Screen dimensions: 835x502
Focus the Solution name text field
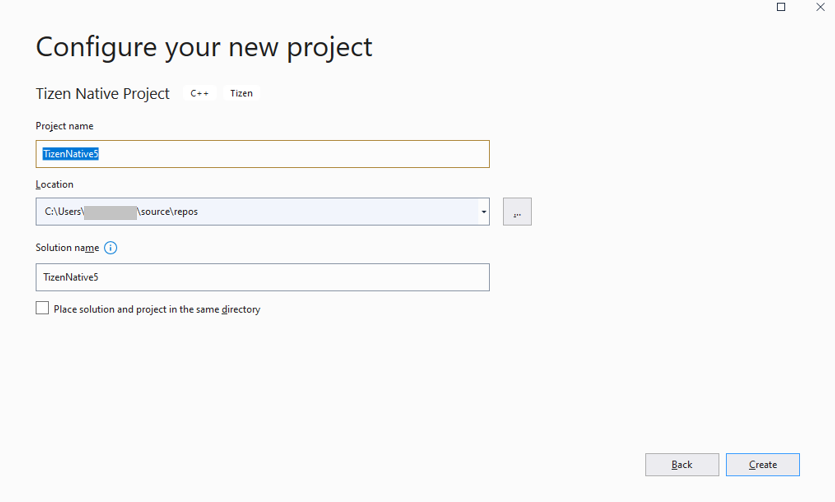[x=262, y=277]
